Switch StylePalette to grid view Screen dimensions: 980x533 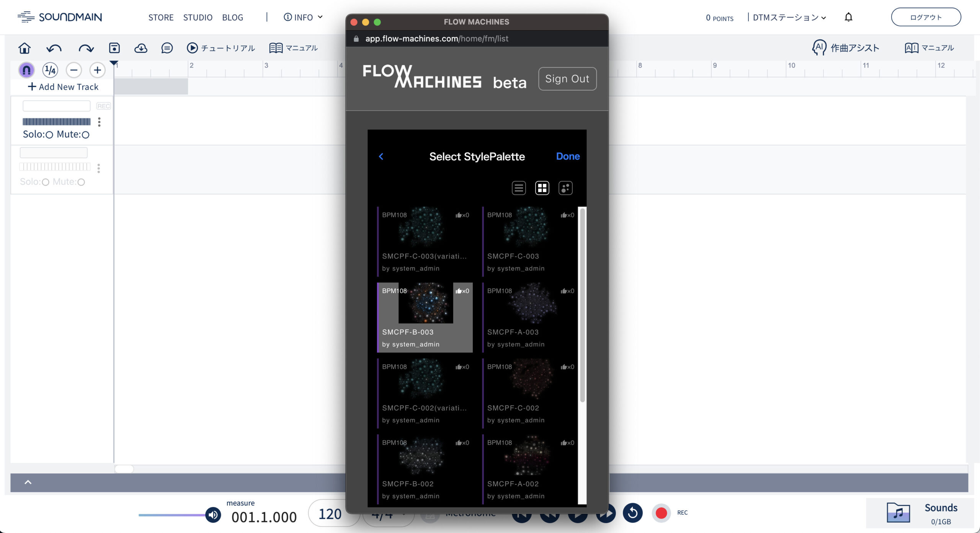[x=542, y=188]
